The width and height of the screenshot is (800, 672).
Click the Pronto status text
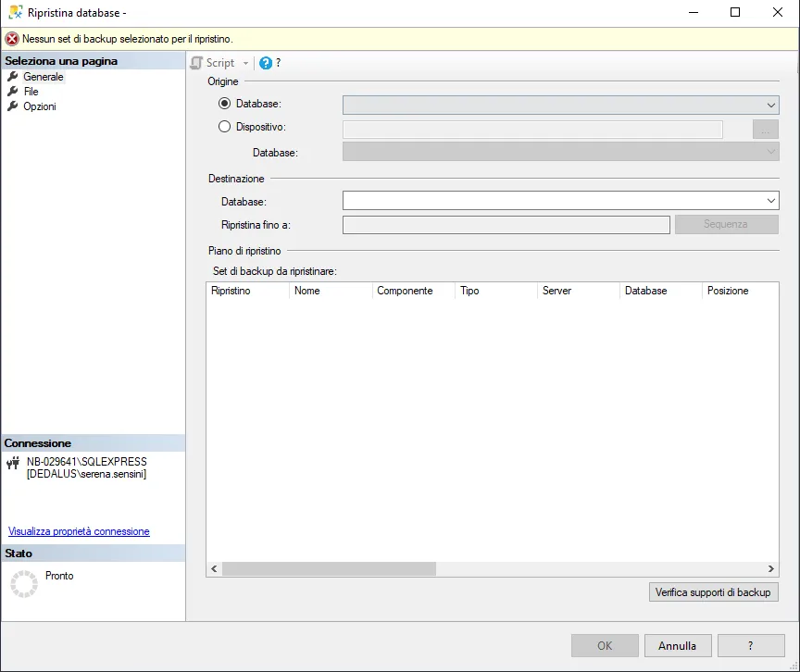pyautogui.click(x=59, y=576)
